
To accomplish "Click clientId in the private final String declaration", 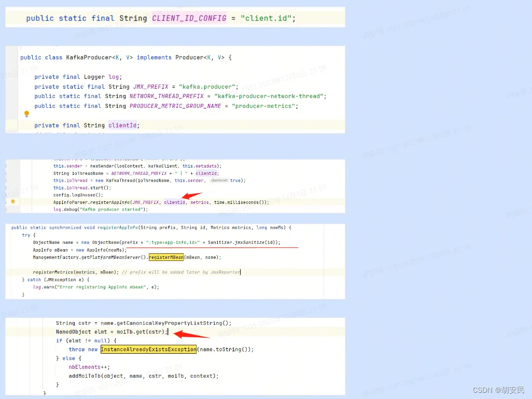I will tap(122, 125).
